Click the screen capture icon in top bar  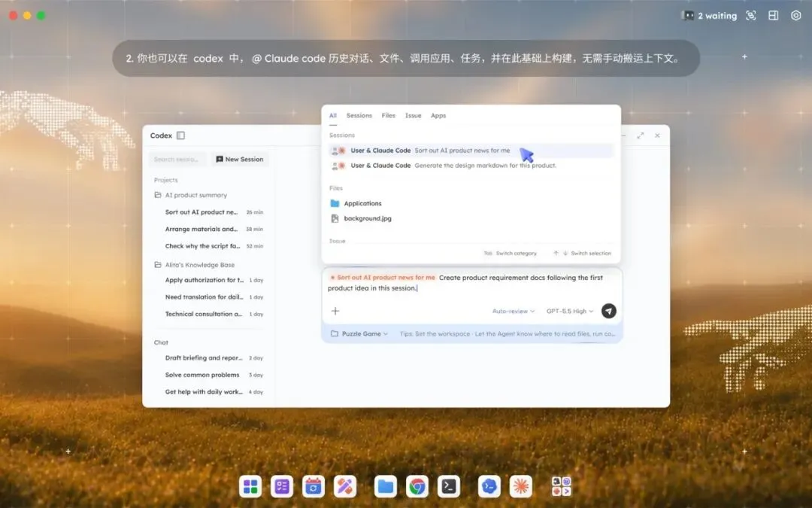[x=751, y=16]
